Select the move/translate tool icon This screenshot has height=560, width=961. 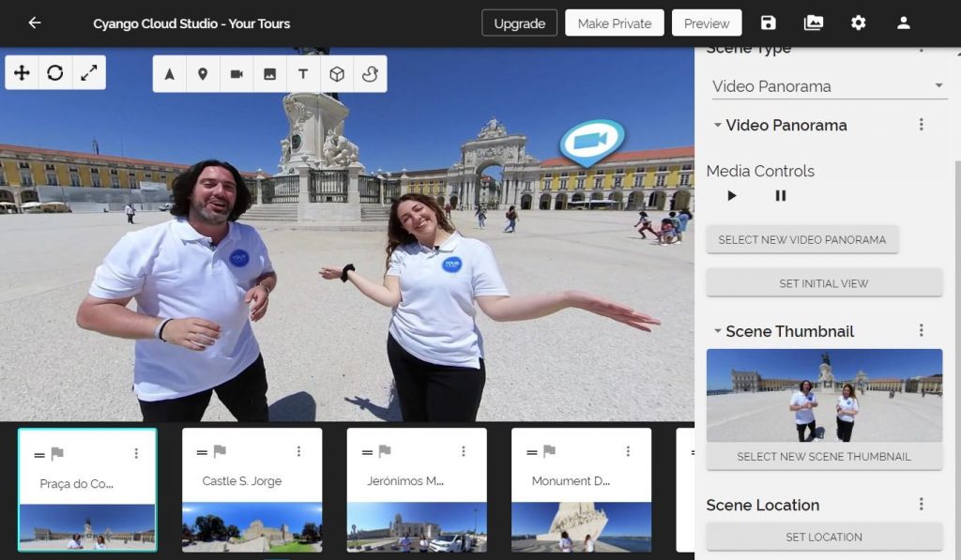pos(22,73)
